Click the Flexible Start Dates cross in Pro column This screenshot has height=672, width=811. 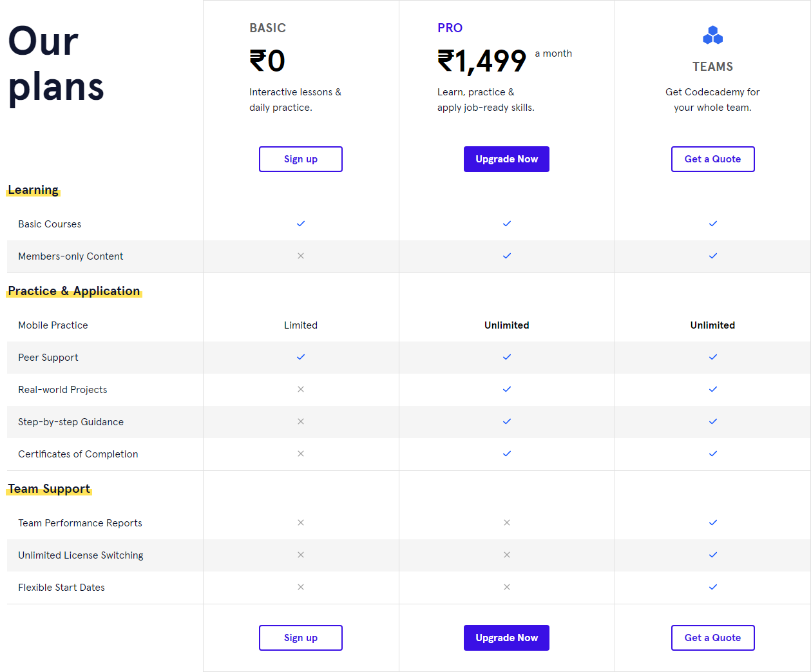pyautogui.click(x=507, y=587)
